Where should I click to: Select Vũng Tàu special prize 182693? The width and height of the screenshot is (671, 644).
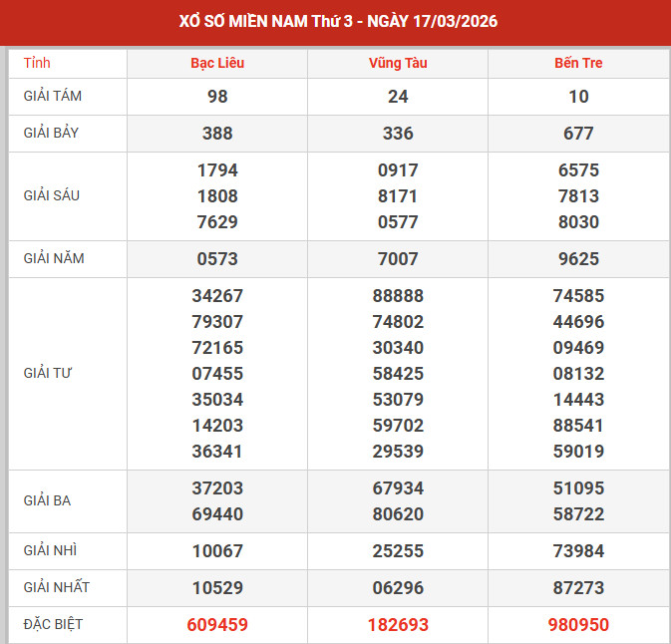pos(397,625)
